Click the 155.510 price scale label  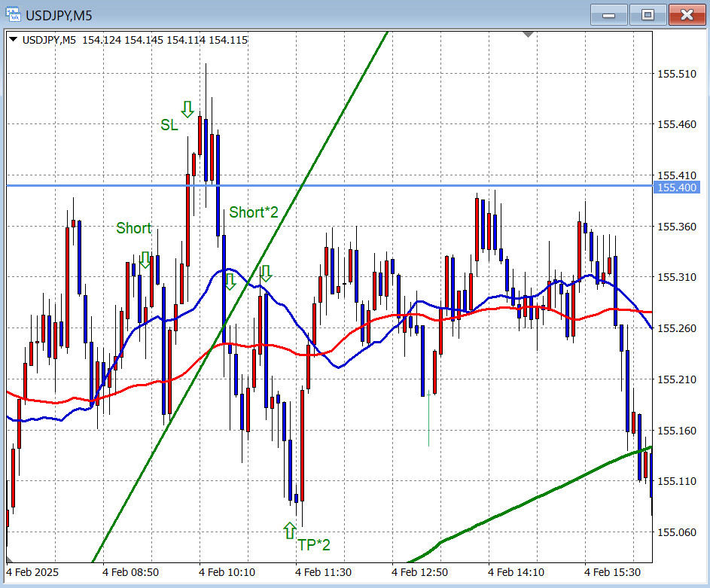pyautogui.click(x=676, y=74)
